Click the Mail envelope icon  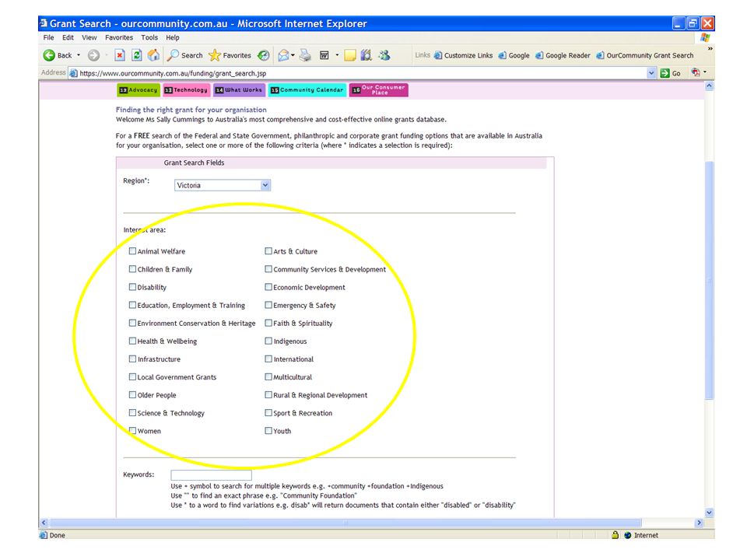(283, 55)
